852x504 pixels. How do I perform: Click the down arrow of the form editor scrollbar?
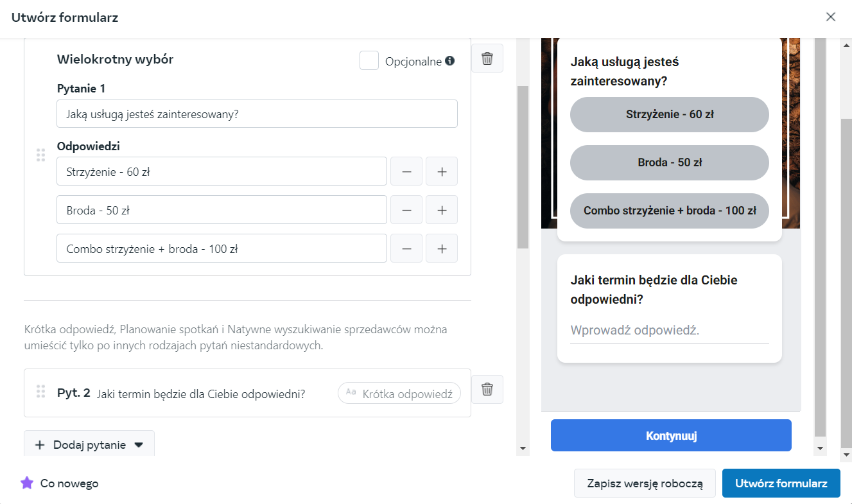coord(523,448)
